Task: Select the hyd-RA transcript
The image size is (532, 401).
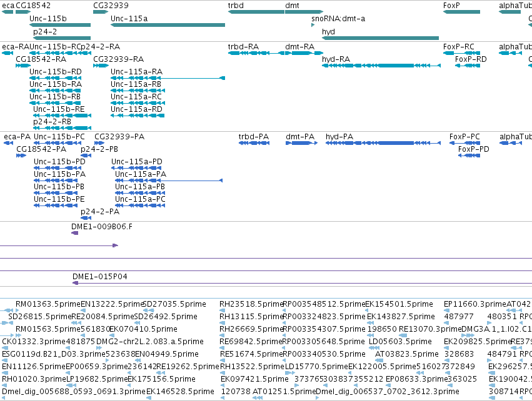Action: (x=381, y=66)
